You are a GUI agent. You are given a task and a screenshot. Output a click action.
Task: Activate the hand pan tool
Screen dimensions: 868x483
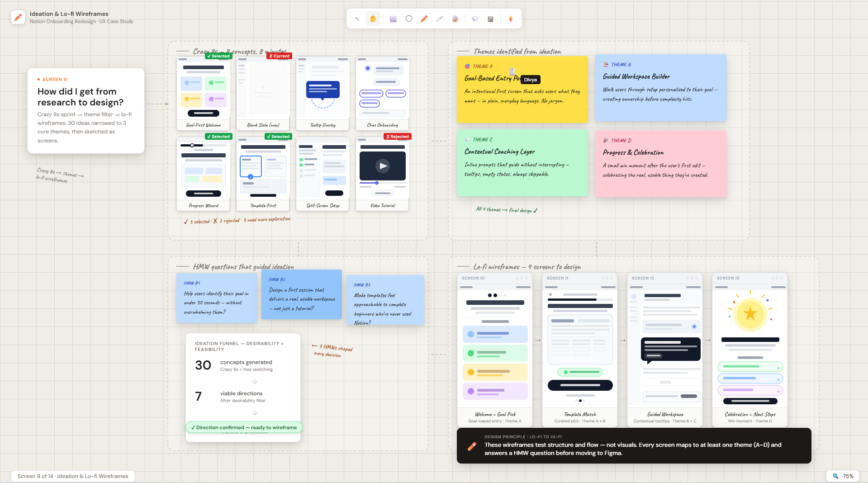coord(373,19)
